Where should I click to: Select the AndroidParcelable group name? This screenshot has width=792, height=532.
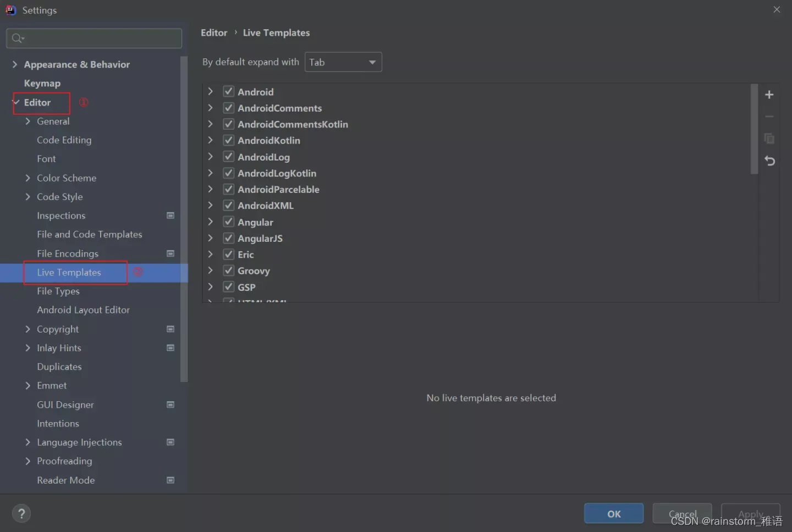click(278, 189)
